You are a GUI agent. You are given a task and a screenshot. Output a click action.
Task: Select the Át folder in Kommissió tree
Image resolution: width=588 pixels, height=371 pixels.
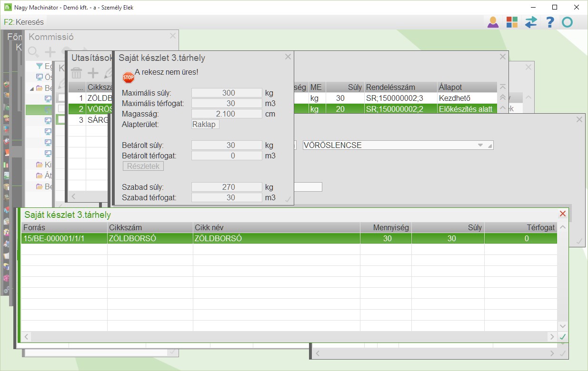point(44,176)
